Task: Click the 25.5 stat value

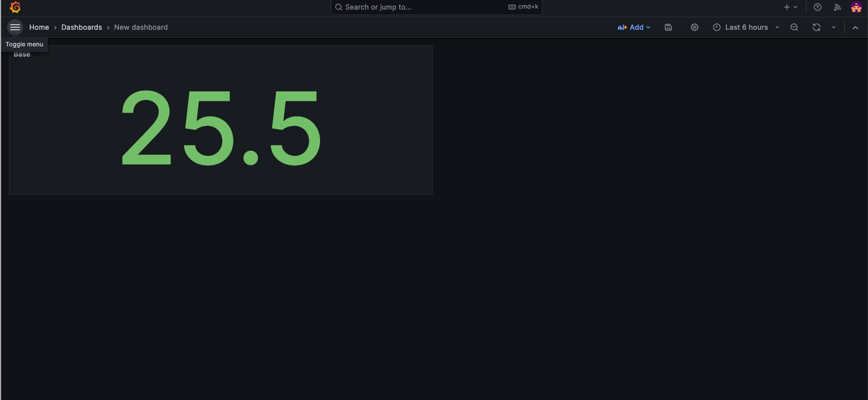Action: (x=221, y=128)
